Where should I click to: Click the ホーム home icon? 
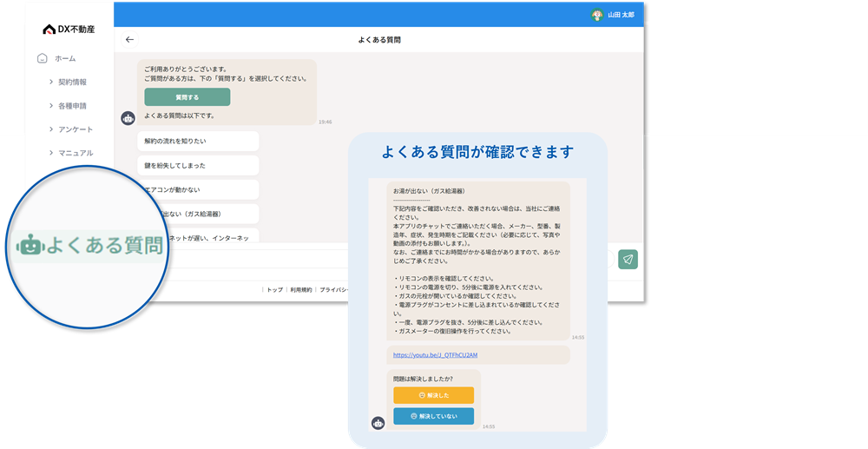[x=42, y=58]
